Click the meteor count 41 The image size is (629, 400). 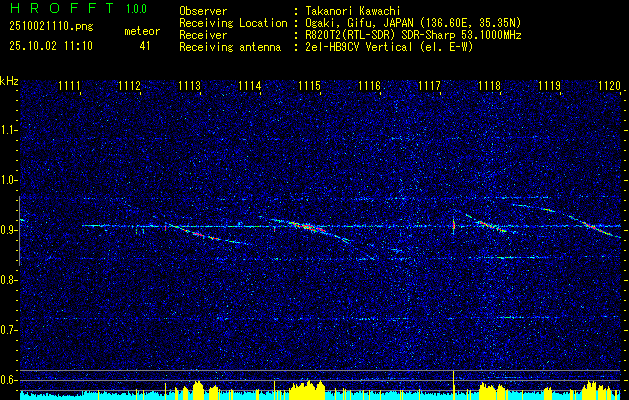[145, 46]
